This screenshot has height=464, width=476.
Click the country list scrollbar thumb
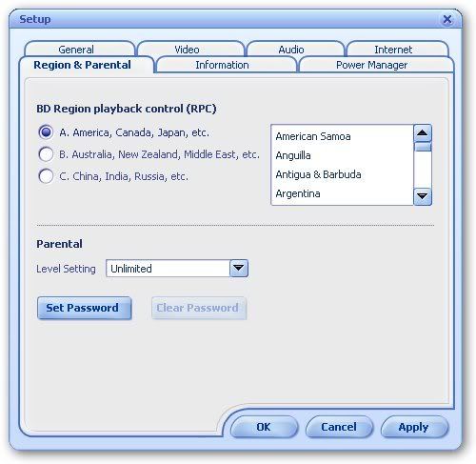coord(423,147)
